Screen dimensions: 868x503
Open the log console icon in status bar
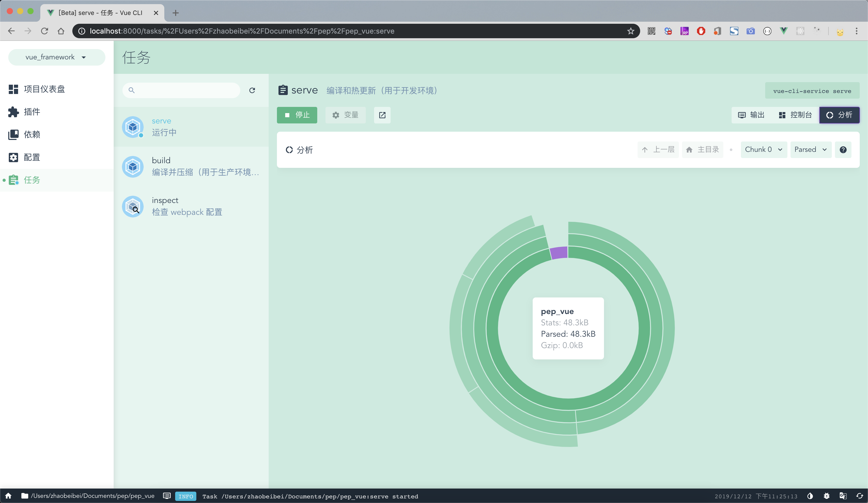point(167,496)
